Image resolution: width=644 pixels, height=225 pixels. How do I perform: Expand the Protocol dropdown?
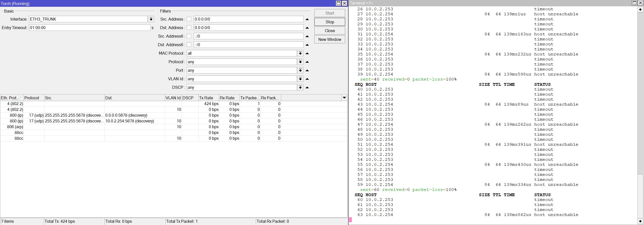[x=300, y=62]
